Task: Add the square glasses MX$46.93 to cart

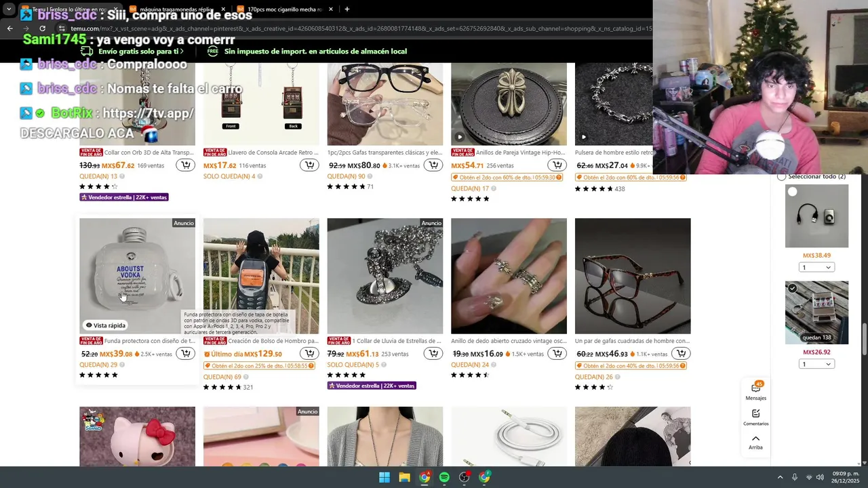Action: (681, 353)
